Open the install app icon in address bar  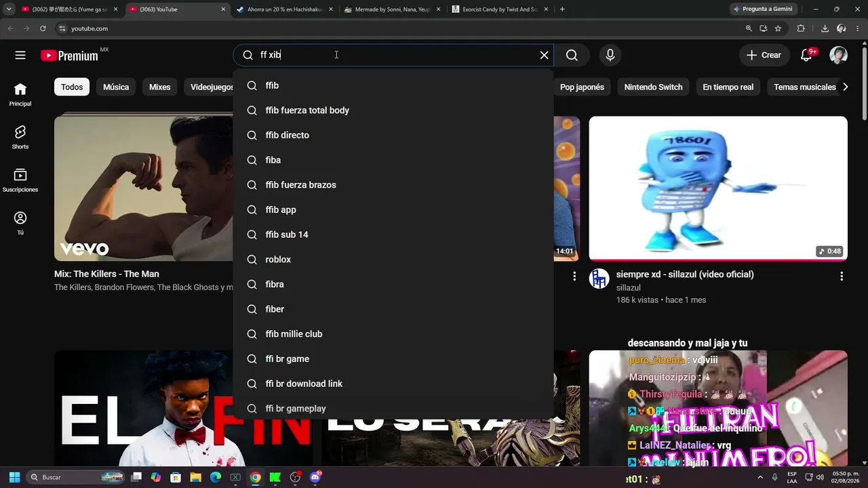pos(764,28)
